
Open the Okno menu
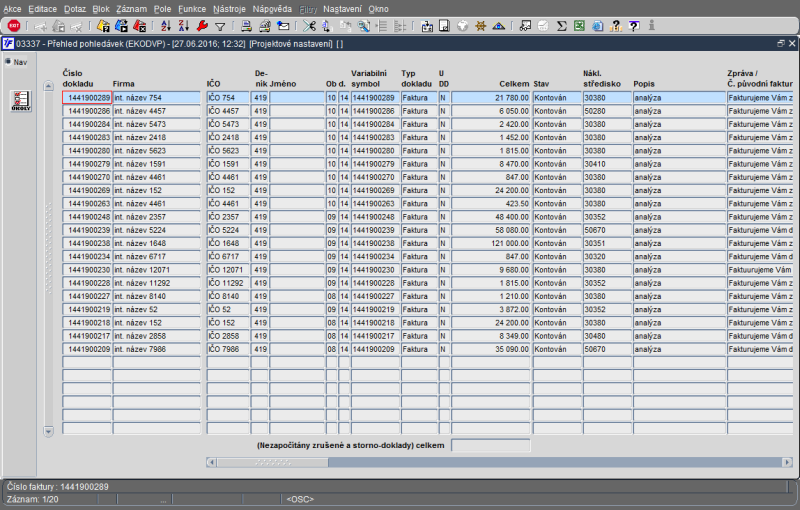point(378,9)
